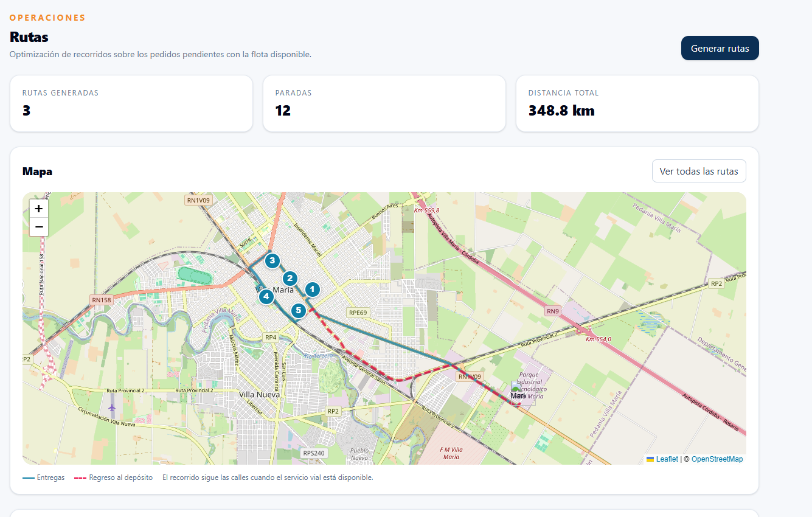Zoom out on the map
Viewport: 812px width, 517px height.
(x=38, y=227)
